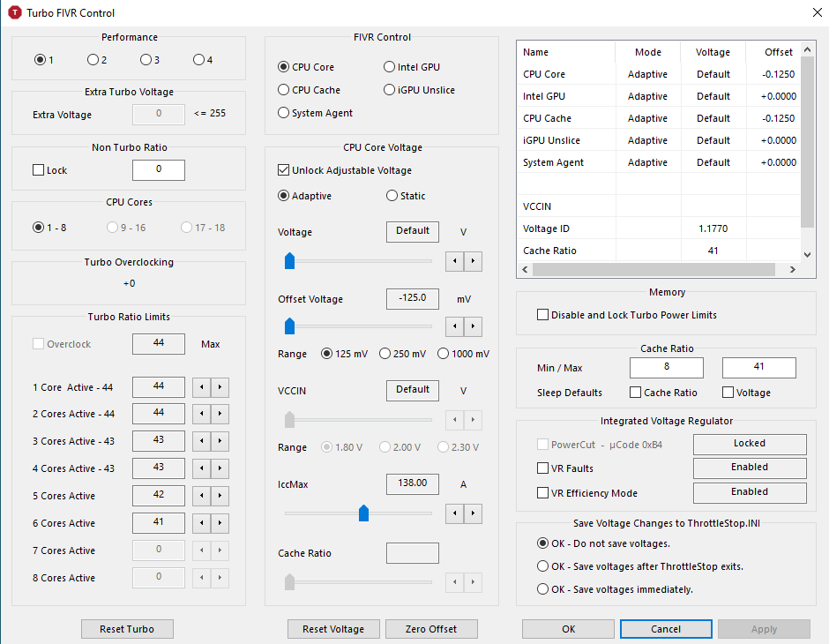Check Disable and Lock Turbo Power Limits
The width and height of the screenshot is (829, 644).
pos(627,315)
